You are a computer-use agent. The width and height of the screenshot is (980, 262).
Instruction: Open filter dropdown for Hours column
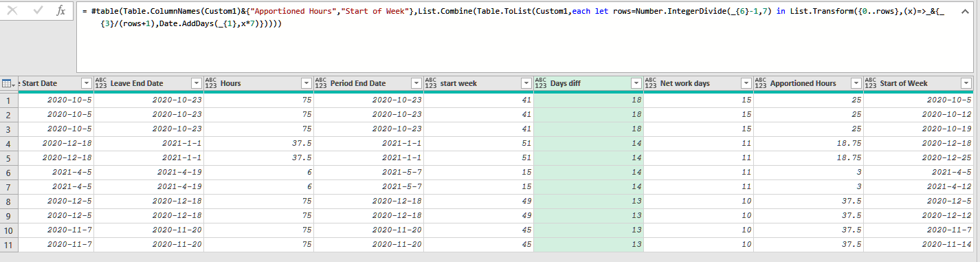[306, 83]
